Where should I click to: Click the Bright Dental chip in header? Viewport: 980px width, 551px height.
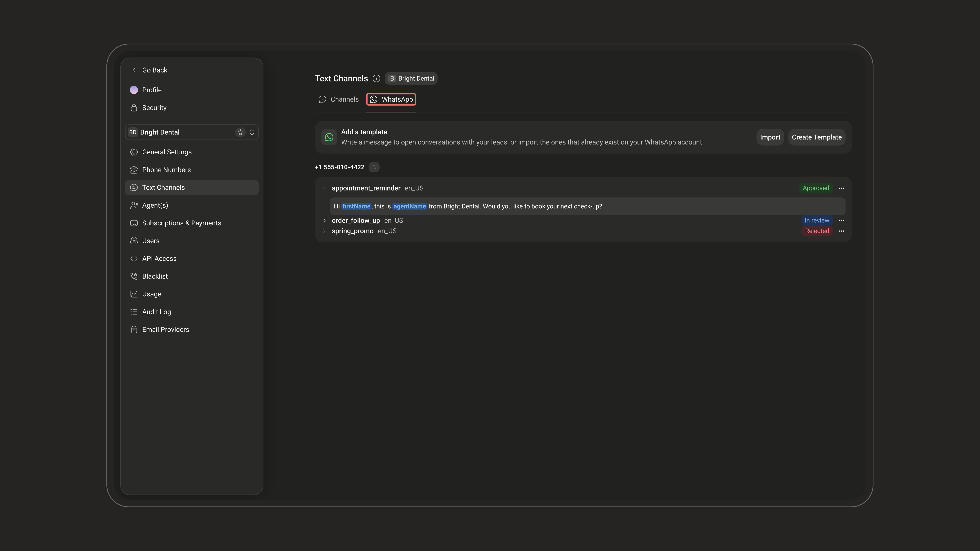pos(411,78)
